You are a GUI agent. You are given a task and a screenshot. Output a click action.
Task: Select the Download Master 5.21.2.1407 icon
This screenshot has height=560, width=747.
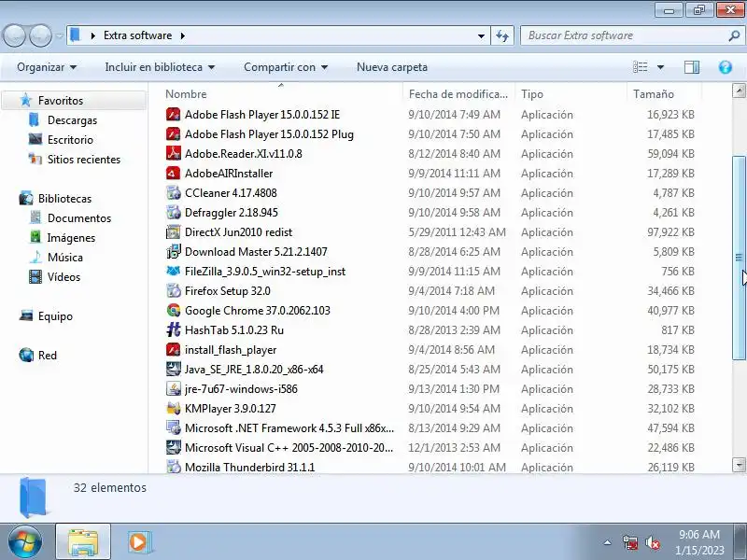coord(173,251)
